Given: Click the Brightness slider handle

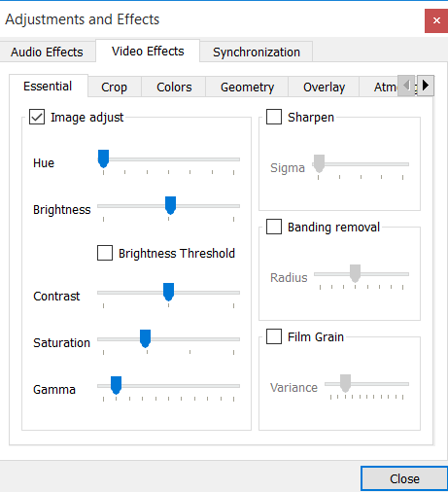Looking at the screenshot, I should pos(170,205).
